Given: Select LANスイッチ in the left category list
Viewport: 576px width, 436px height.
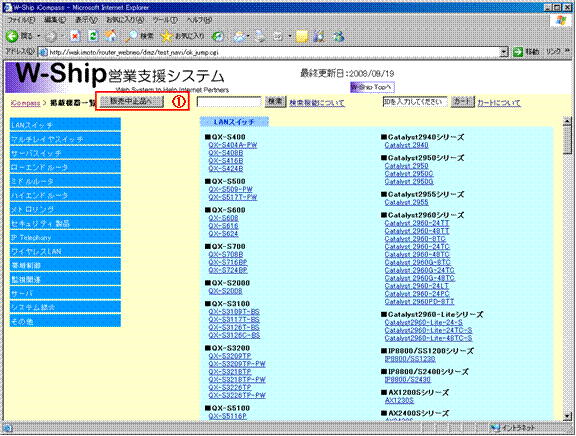Looking at the screenshot, I should (65, 125).
